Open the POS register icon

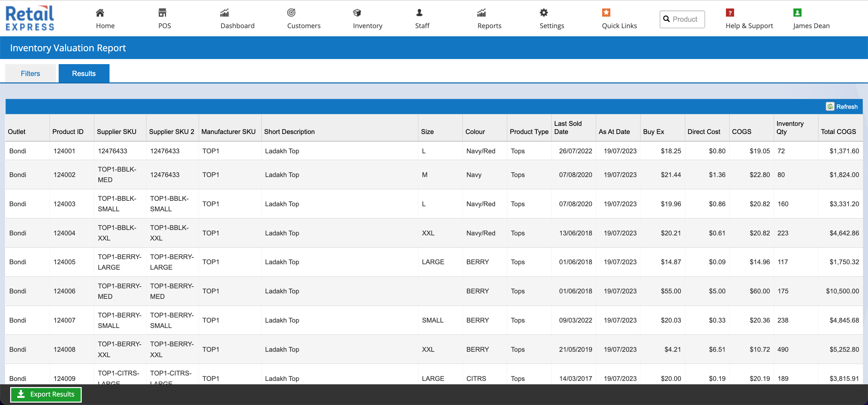tap(162, 13)
